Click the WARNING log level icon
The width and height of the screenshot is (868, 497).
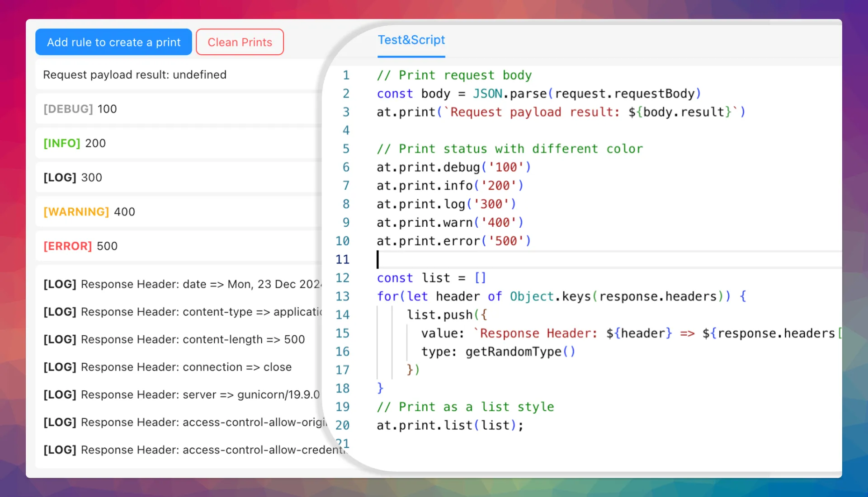click(x=76, y=211)
